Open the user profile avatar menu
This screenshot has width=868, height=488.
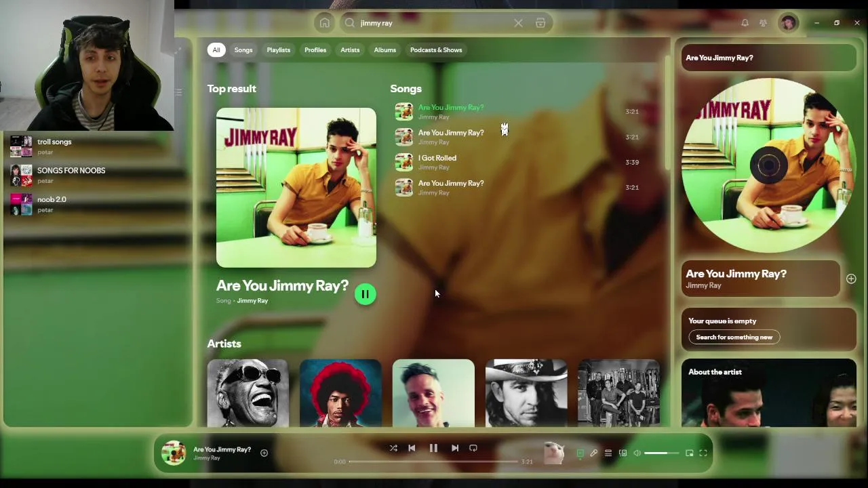(x=788, y=23)
